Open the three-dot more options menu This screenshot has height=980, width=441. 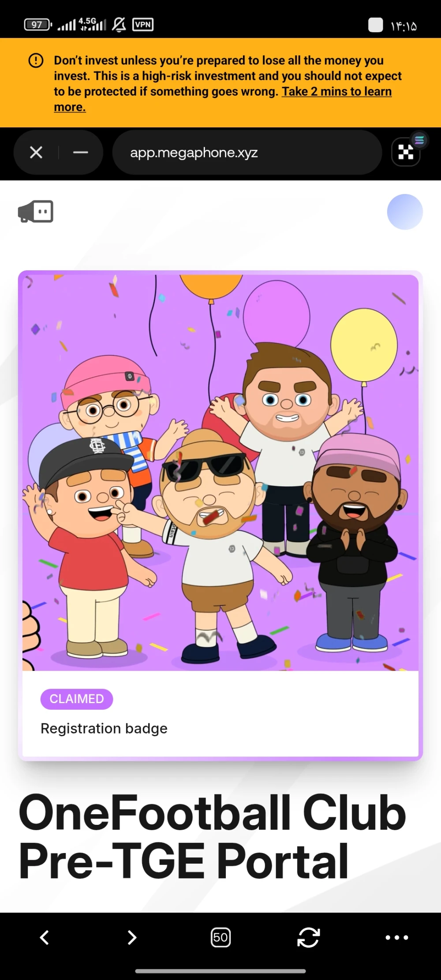[x=397, y=937]
